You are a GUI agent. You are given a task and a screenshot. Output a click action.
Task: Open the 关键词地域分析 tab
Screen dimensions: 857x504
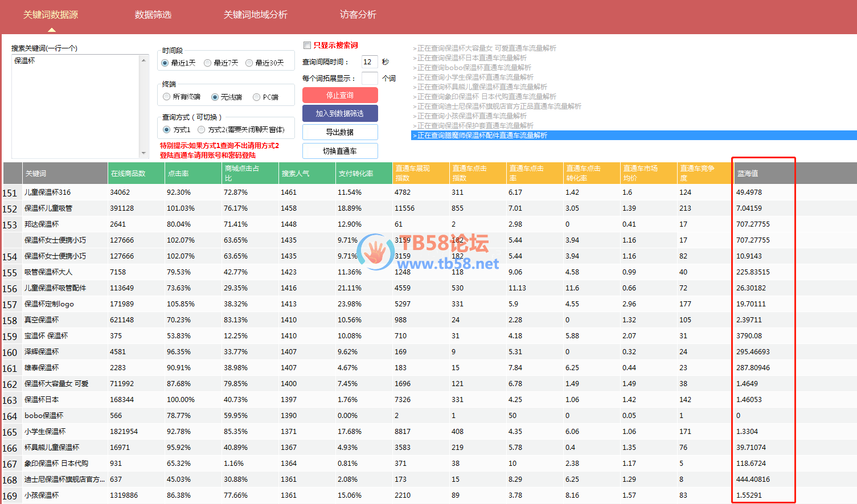pyautogui.click(x=255, y=15)
